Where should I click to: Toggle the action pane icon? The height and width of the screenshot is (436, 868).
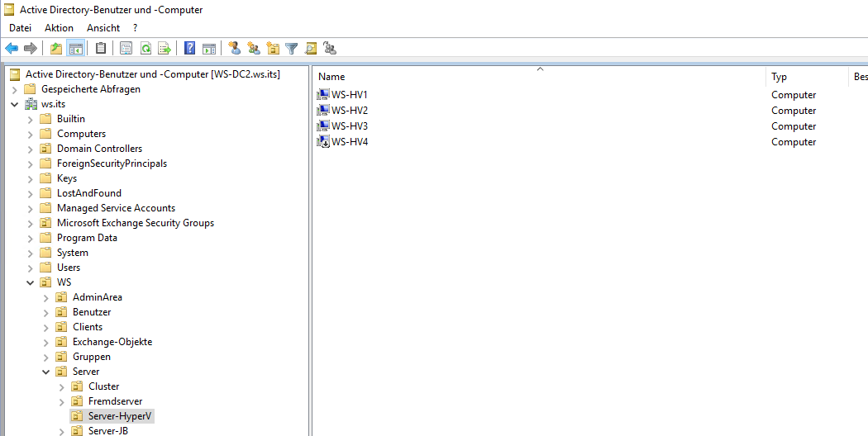208,49
